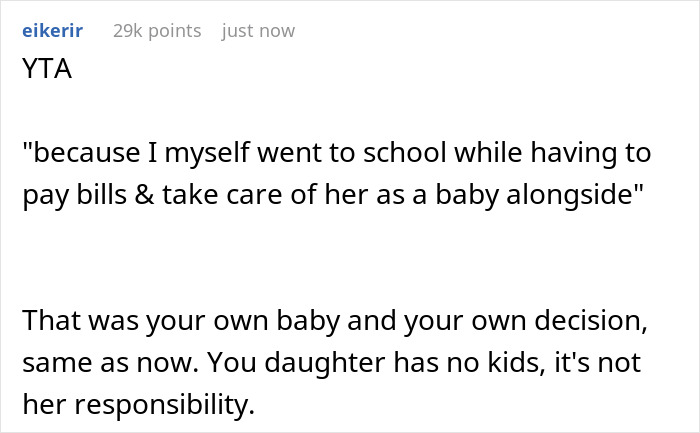
Task: Click the line 'pay bills & take care'
Action: coord(331,194)
